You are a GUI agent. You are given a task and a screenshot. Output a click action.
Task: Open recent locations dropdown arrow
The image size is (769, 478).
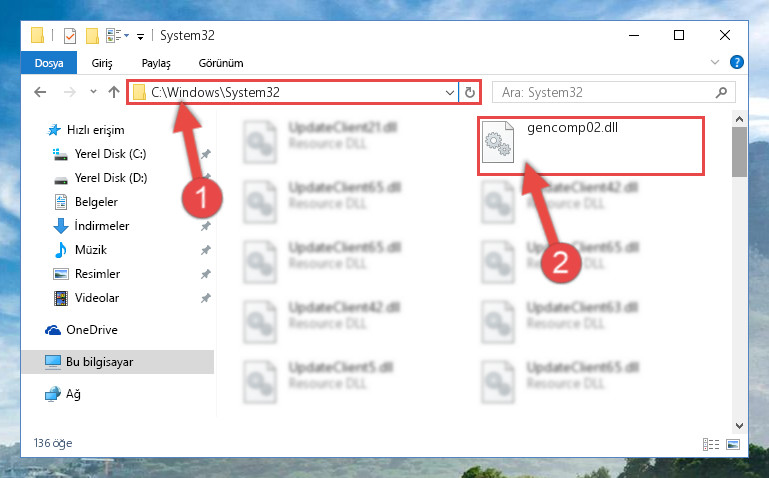tap(93, 92)
